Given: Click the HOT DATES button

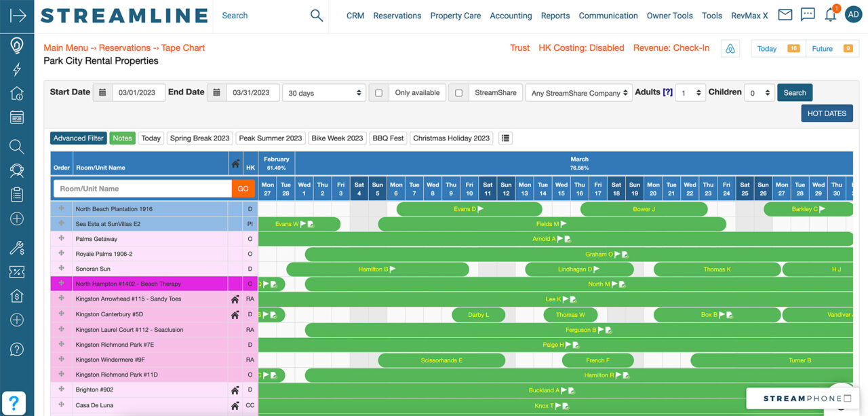Looking at the screenshot, I should click(x=827, y=113).
